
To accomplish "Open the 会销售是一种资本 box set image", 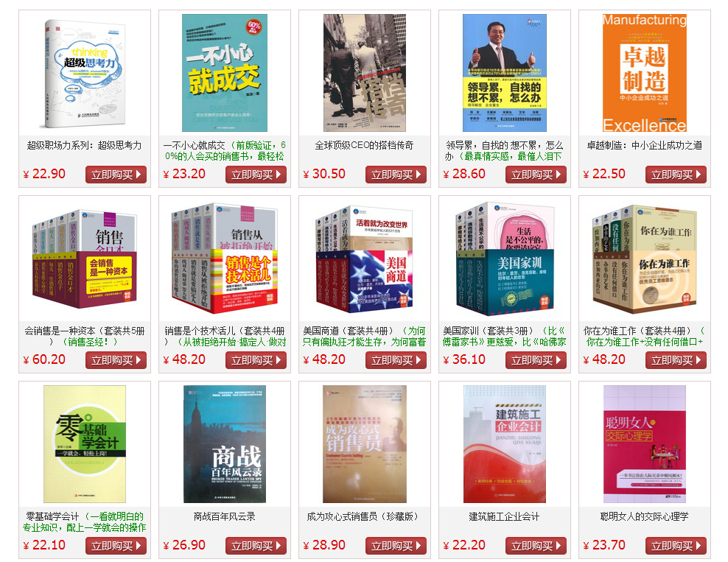I will click(85, 259).
